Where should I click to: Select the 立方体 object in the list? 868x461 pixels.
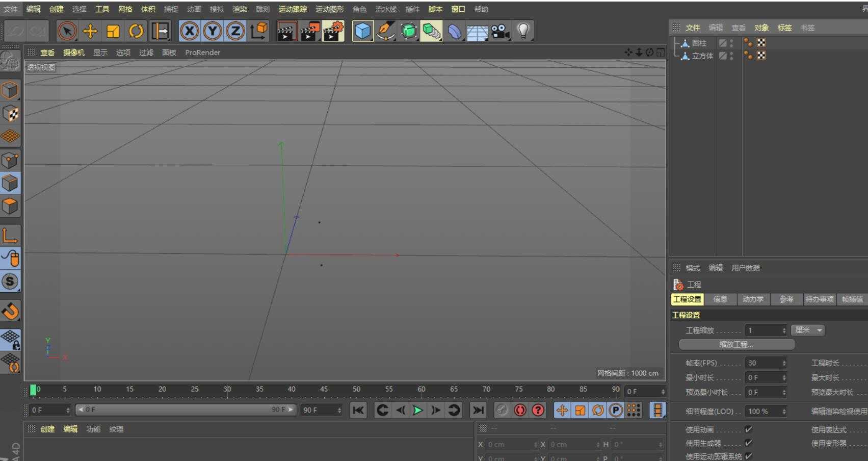click(702, 56)
